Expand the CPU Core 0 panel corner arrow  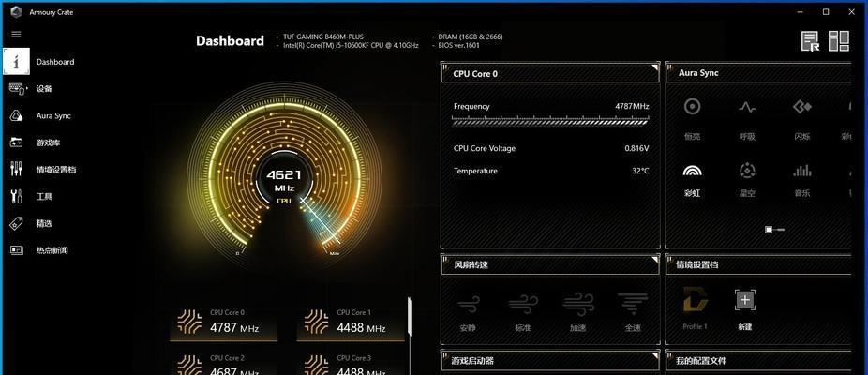point(655,67)
